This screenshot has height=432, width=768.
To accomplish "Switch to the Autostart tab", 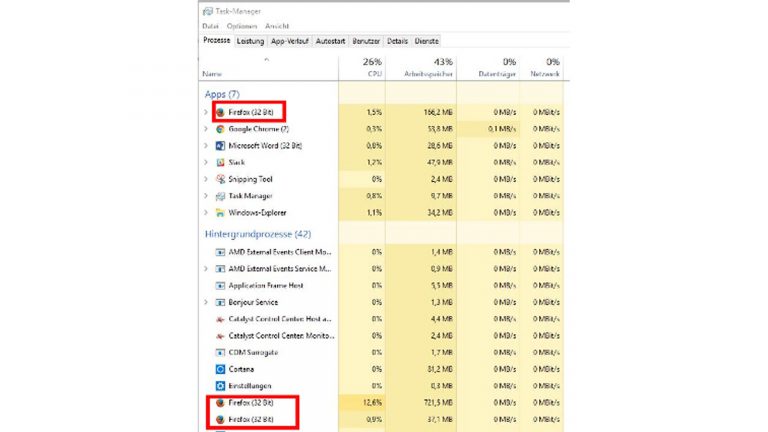I will (x=330, y=41).
